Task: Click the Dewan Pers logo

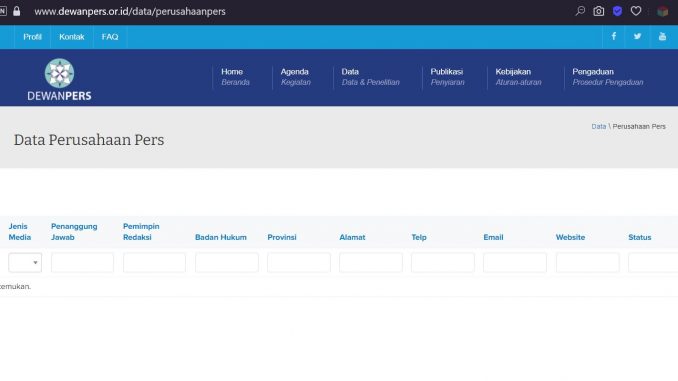Action: pyautogui.click(x=59, y=80)
